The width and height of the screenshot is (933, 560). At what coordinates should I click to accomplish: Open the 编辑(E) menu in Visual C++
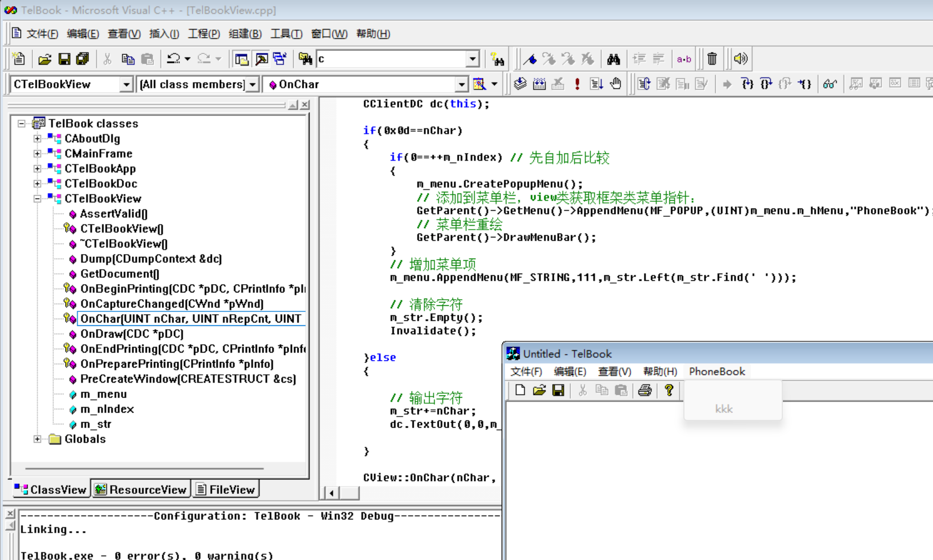(x=83, y=34)
